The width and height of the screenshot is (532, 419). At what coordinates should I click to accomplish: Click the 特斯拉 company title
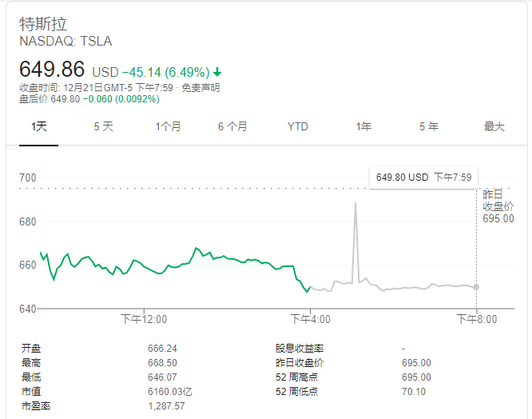[x=43, y=24]
